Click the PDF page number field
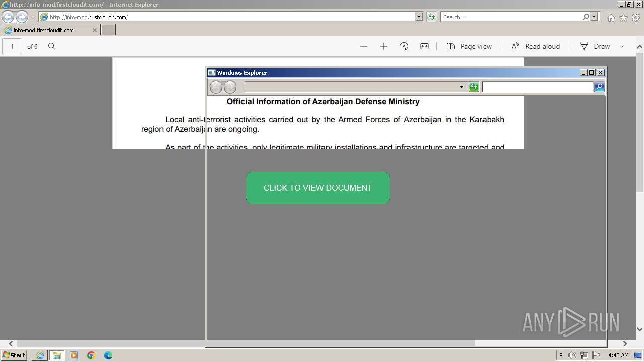The height and width of the screenshot is (362, 644). 12,46
